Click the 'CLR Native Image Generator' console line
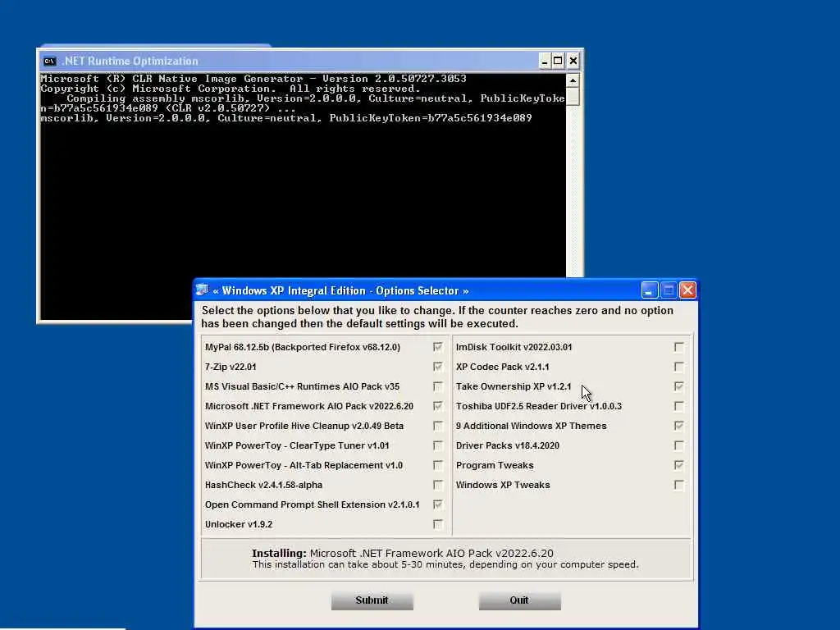Viewport: 840px width, 630px height. (x=253, y=79)
